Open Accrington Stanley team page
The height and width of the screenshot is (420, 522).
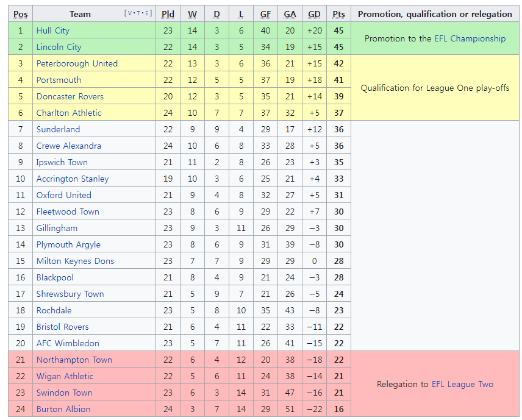click(73, 179)
